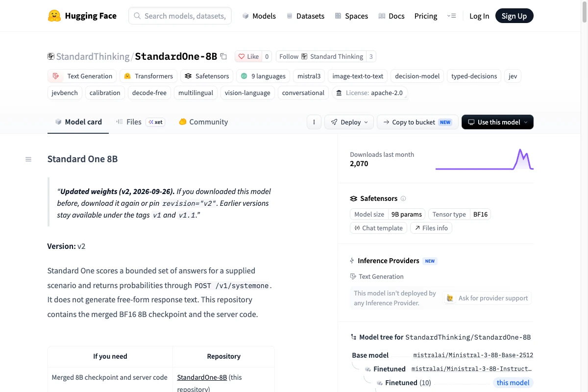Click the typed-decisions tag
The width and height of the screenshot is (588, 392).
[474, 76]
